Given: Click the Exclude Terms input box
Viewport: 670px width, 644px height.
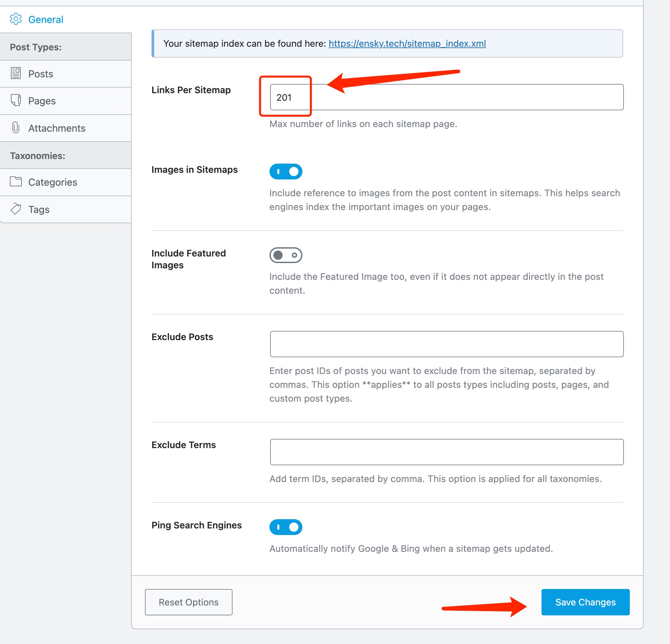Looking at the screenshot, I should (446, 452).
